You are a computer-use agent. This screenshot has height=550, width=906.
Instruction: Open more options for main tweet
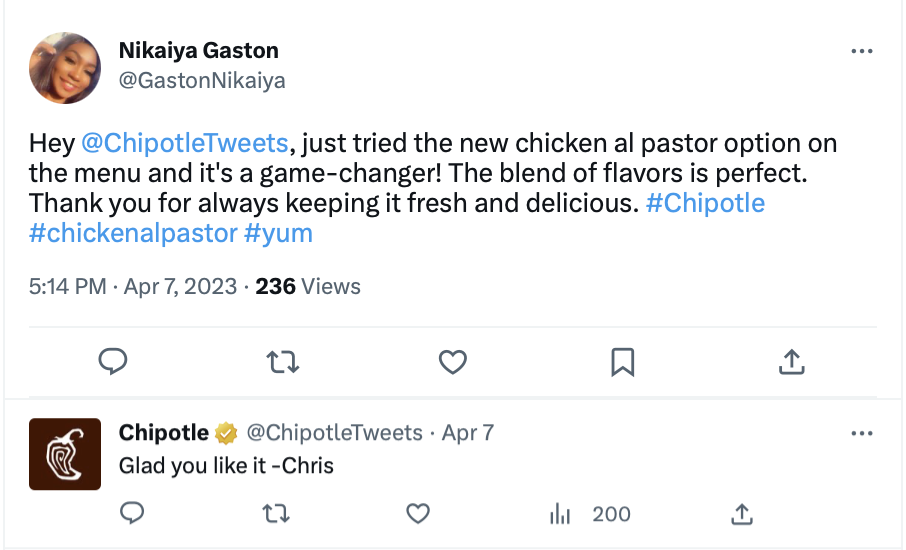click(861, 51)
